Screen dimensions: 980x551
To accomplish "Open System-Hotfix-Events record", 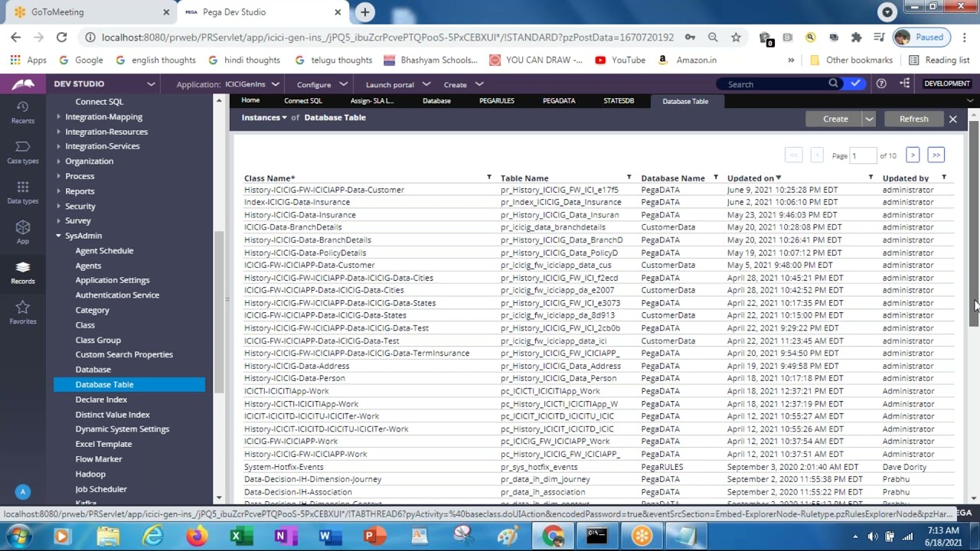I will coord(284,467).
